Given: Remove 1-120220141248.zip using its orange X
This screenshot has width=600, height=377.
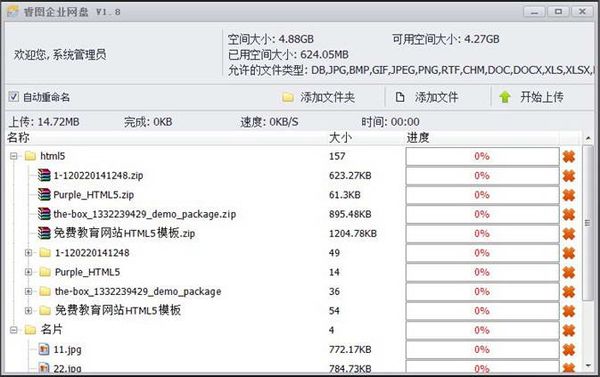Looking at the screenshot, I should 569,176.
